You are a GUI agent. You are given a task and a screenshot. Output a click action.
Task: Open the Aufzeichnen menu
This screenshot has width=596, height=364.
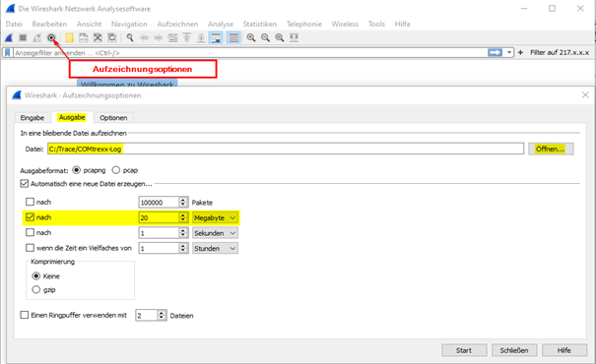pos(177,24)
